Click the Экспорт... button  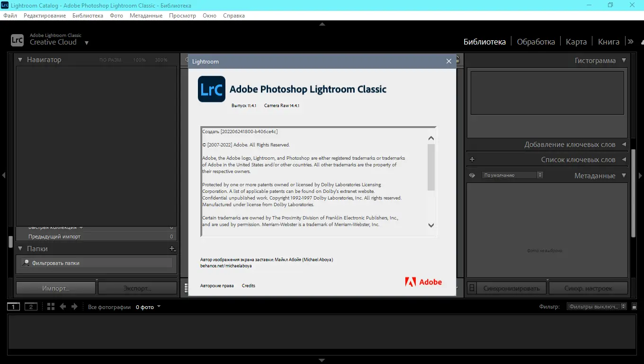pos(137,288)
